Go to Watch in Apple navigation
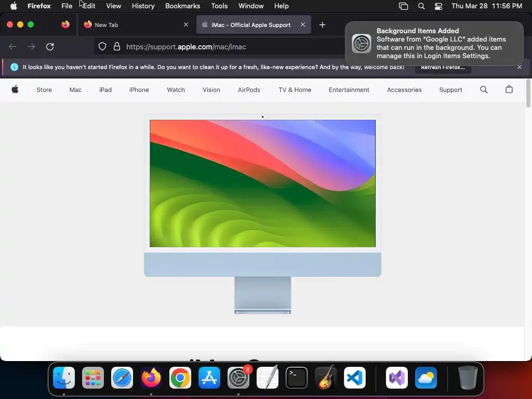This screenshot has width=532, height=399. click(176, 89)
